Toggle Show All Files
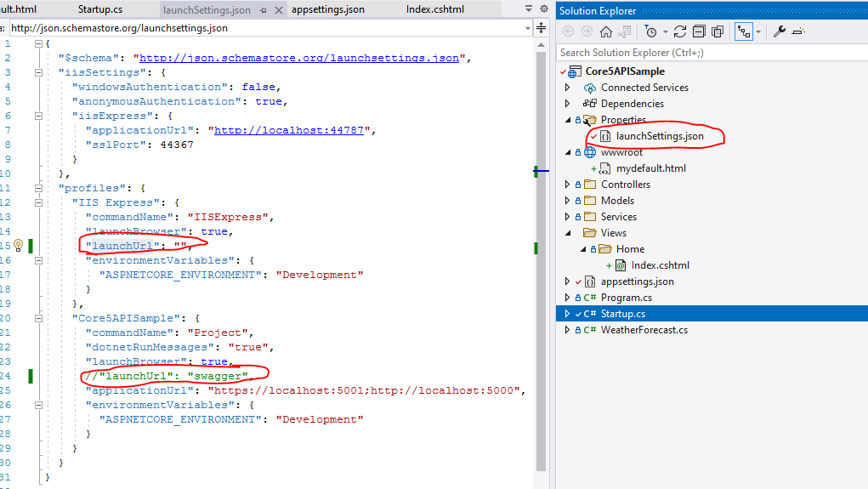868x489 pixels. (x=718, y=31)
